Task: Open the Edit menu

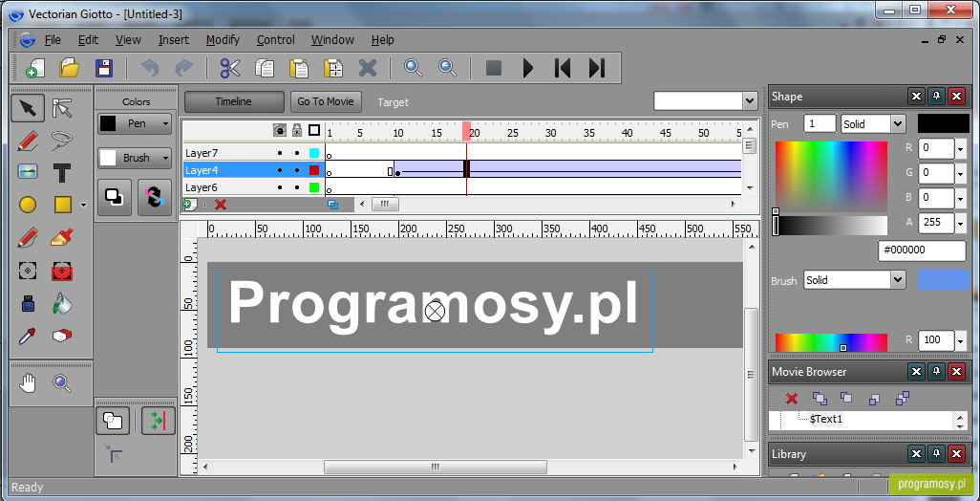Action: tap(88, 40)
